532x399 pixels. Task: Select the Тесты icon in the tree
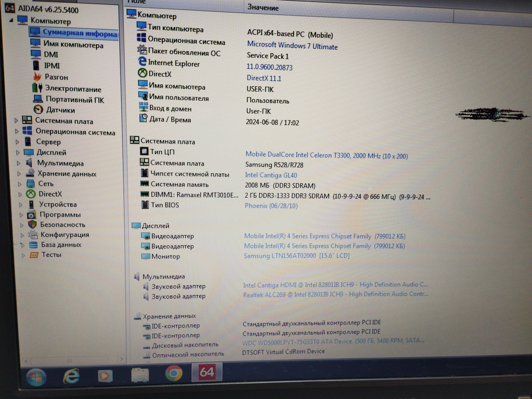pos(34,255)
